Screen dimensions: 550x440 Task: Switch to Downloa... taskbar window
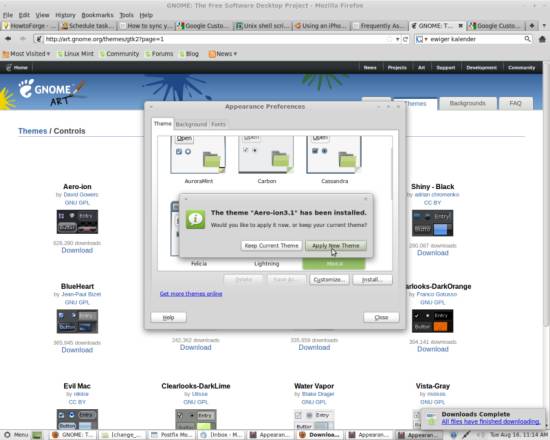tap(319, 435)
